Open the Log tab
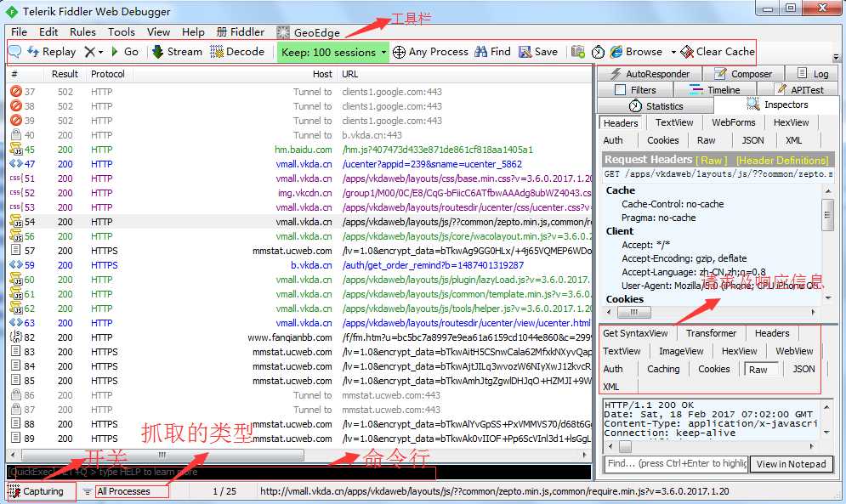Viewport: 846px width, 504px height. point(813,73)
